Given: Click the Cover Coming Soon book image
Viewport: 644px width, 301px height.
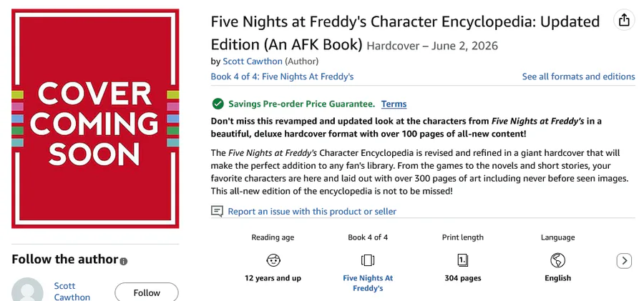Looking at the screenshot, I should tap(94, 118).
